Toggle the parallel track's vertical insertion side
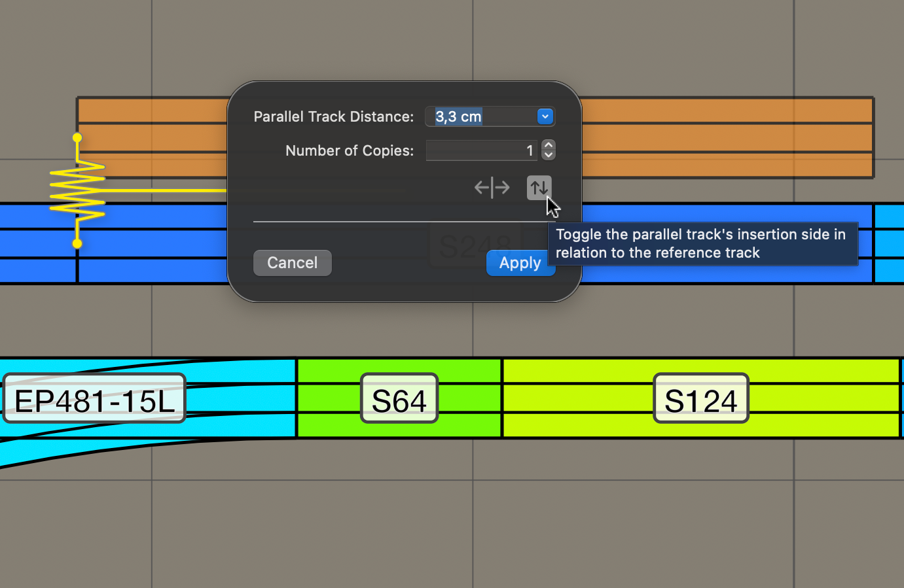The image size is (904, 588). click(x=538, y=188)
